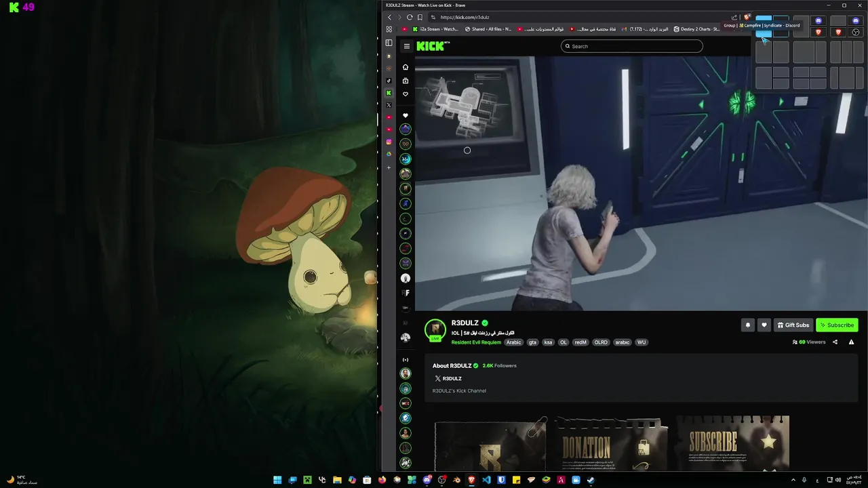Click the Kick search field
Viewport: 868px width, 488px height.
[632, 46]
